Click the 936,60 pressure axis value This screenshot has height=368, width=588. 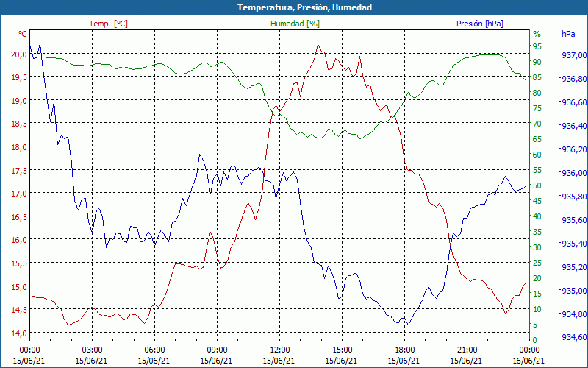(574, 102)
